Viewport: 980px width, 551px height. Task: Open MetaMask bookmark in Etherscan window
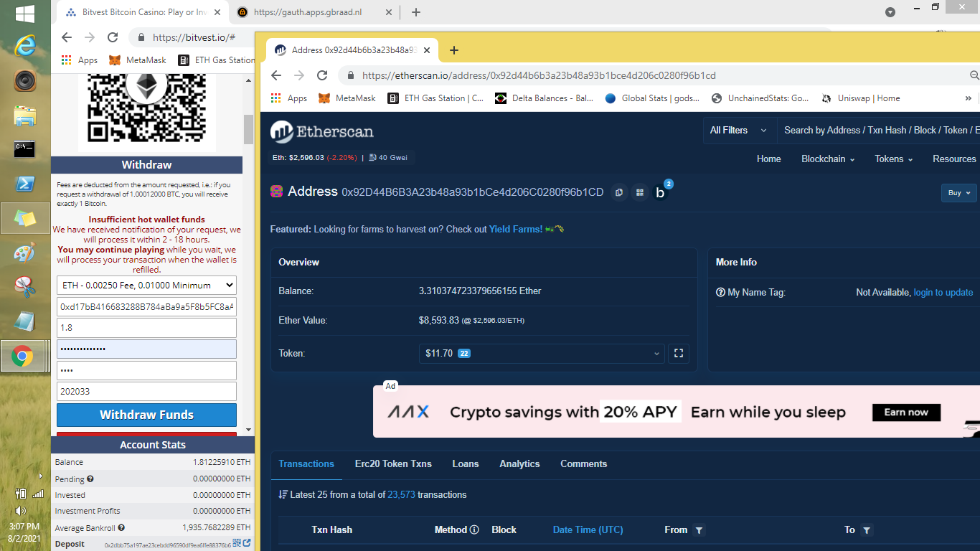click(x=347, y=98)
